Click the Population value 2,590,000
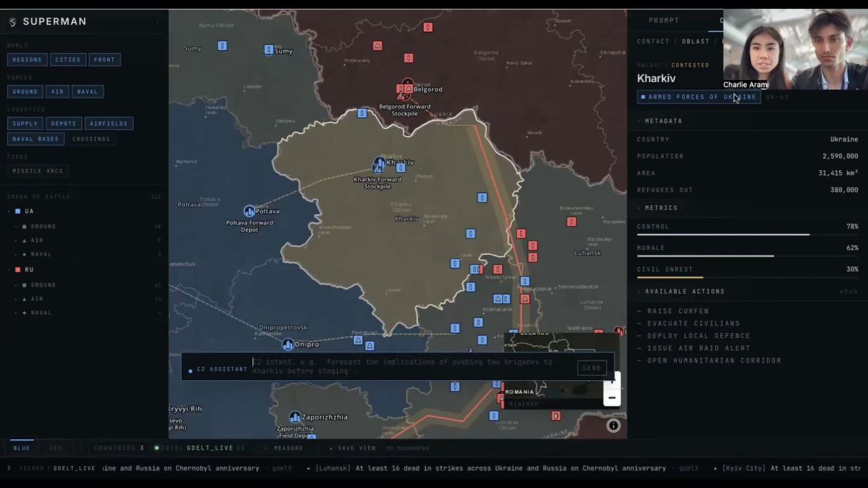Image resolution: width=868 pixels, height=488 pixels. [840, 157]
